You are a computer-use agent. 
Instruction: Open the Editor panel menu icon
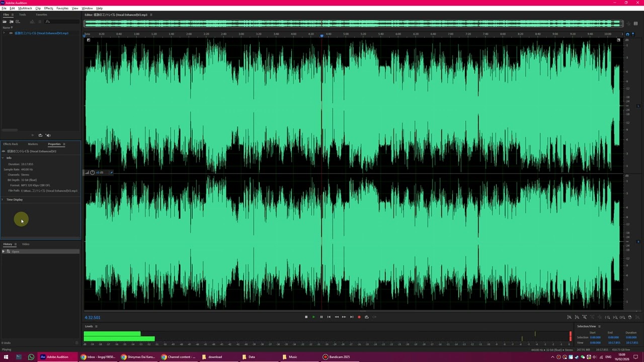(x=151, y=15)
